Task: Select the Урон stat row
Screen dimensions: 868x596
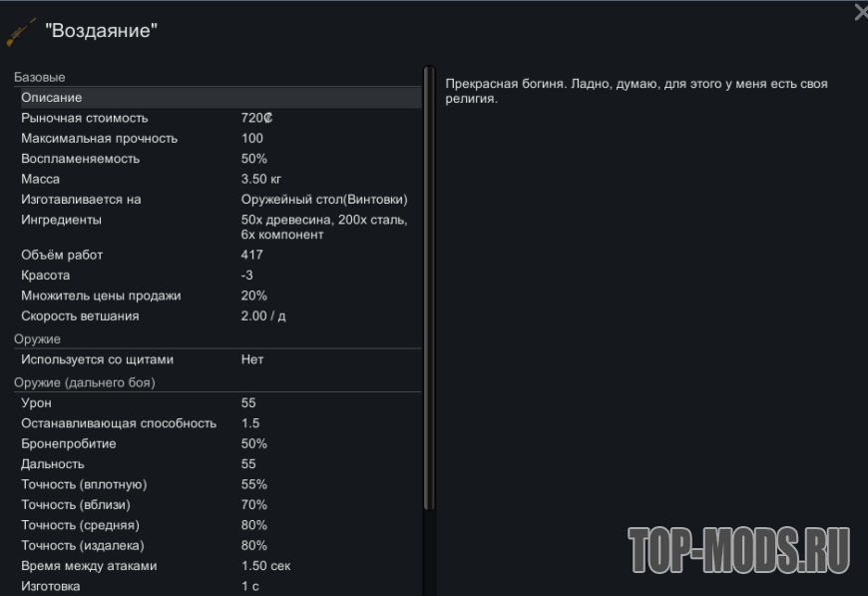Action: point(219,403)
